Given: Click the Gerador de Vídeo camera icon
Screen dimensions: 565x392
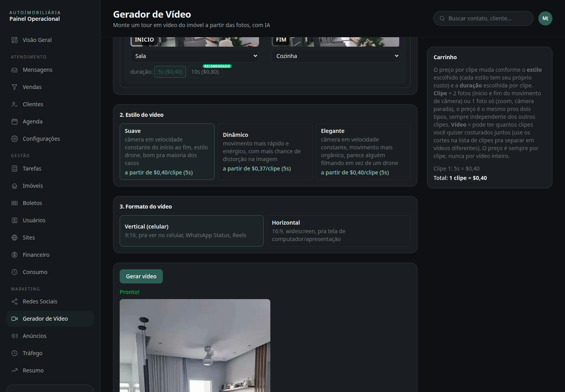Looking at the screenshot, I should pos(15,319).
